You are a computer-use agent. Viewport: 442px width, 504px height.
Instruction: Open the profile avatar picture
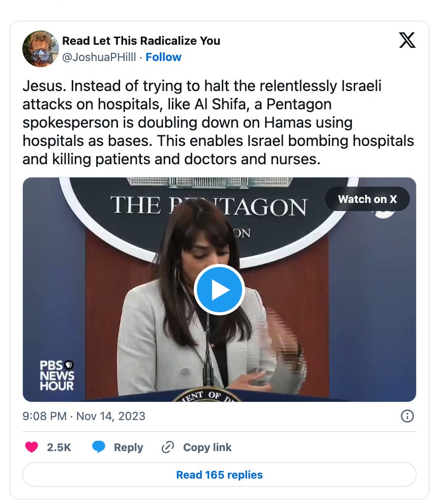pyautogui.click(x=41, y=48)
